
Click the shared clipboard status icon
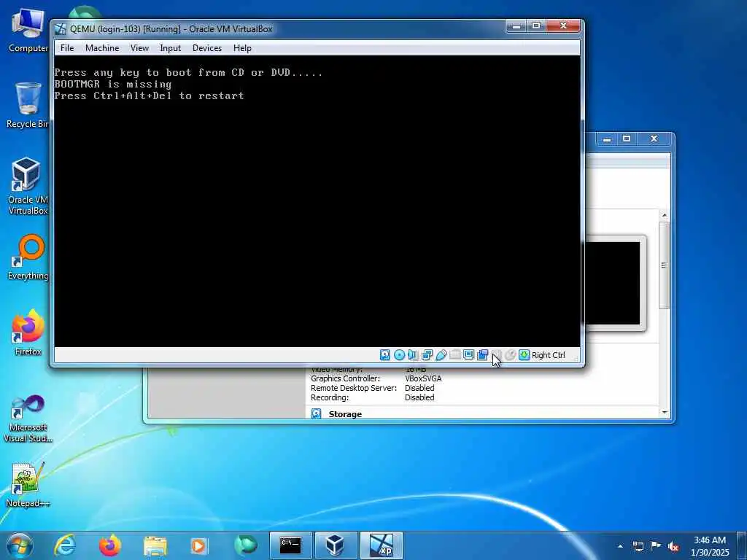click(x=483, y=355)
